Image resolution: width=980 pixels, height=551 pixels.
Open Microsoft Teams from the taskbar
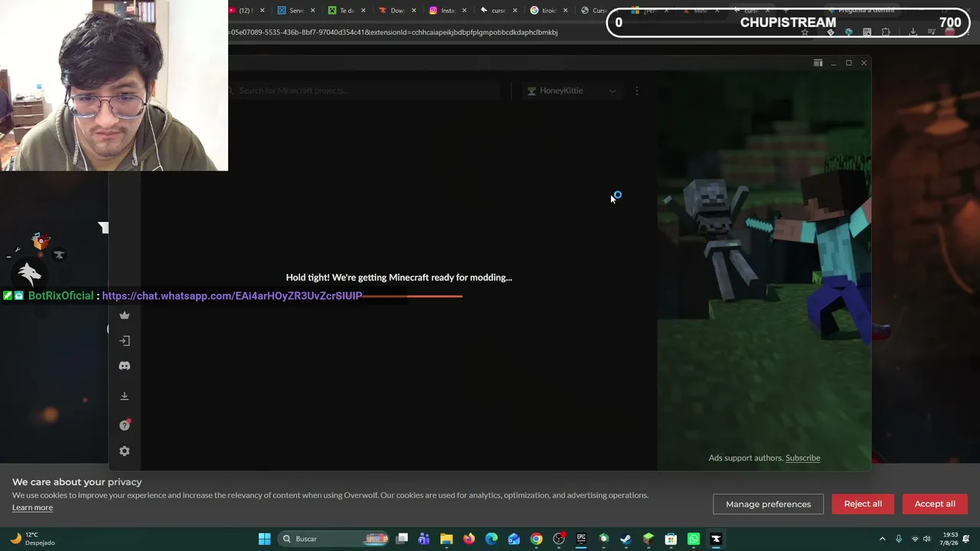coord(424,539)
